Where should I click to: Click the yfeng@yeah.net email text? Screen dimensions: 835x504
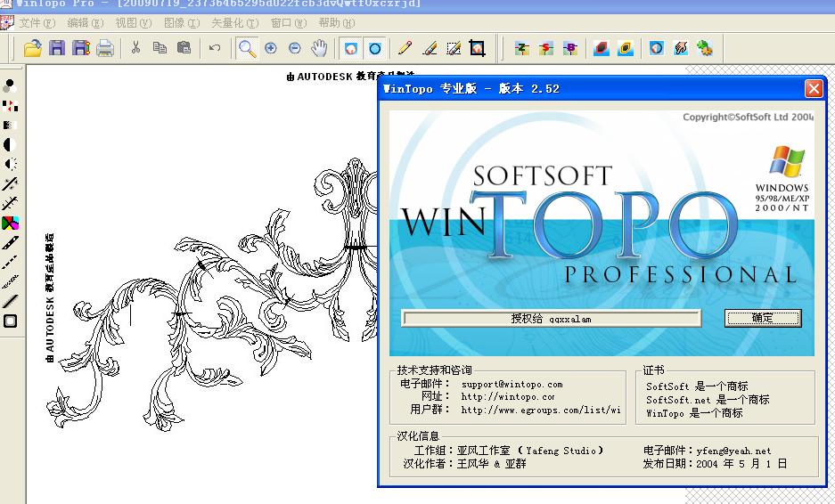point(733,451)
